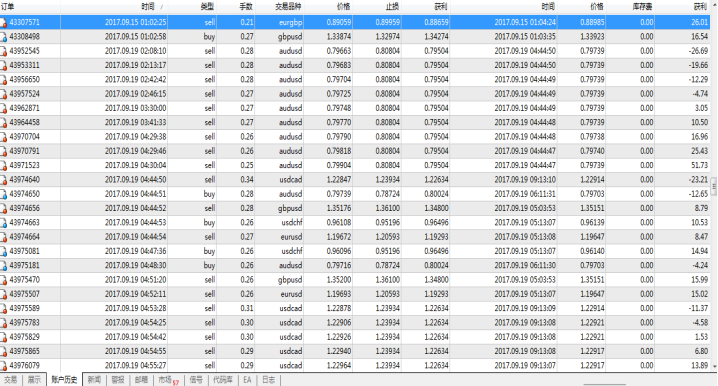Click the buy order icon beside 43974663
718x386 pixels.
pyautogui.click(x=3, y=223)
